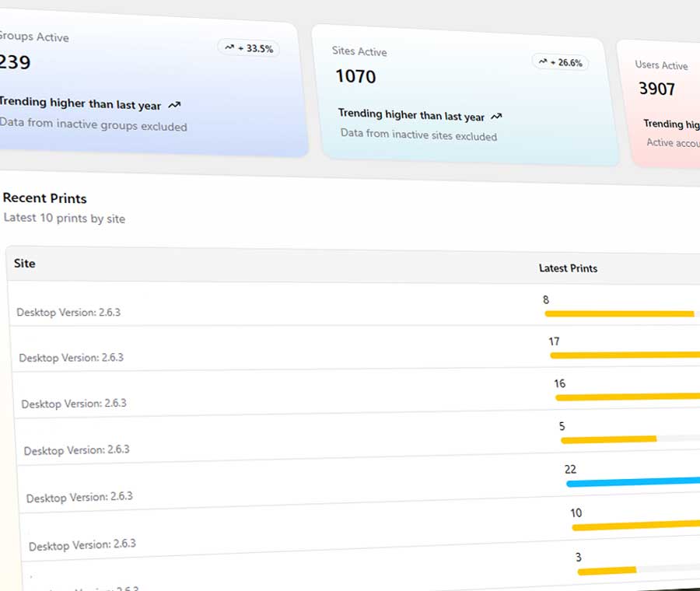Viewport: 700px width, 591px height.
Task: Click the Users Active card title
Action: 661,65
